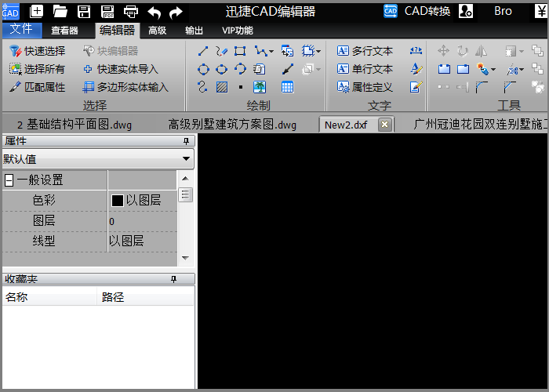Click the 多行文本 button

(365, 51)
